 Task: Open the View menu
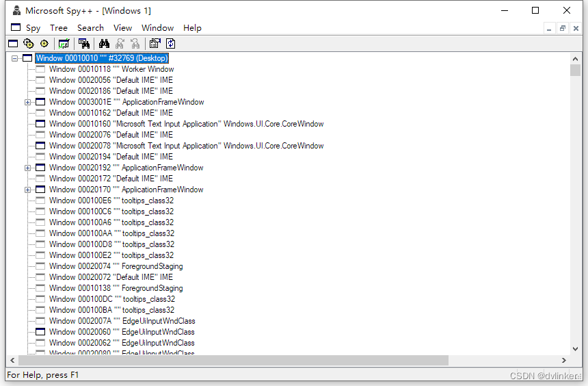coord(122,28)
